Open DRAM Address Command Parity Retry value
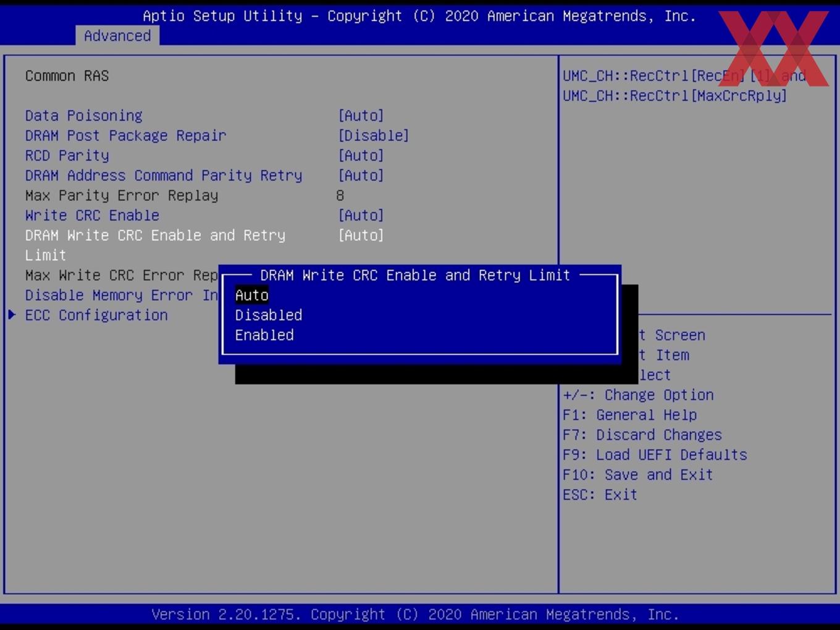The height and width of the screenshot is (630, 840). (x=361, y=175)
